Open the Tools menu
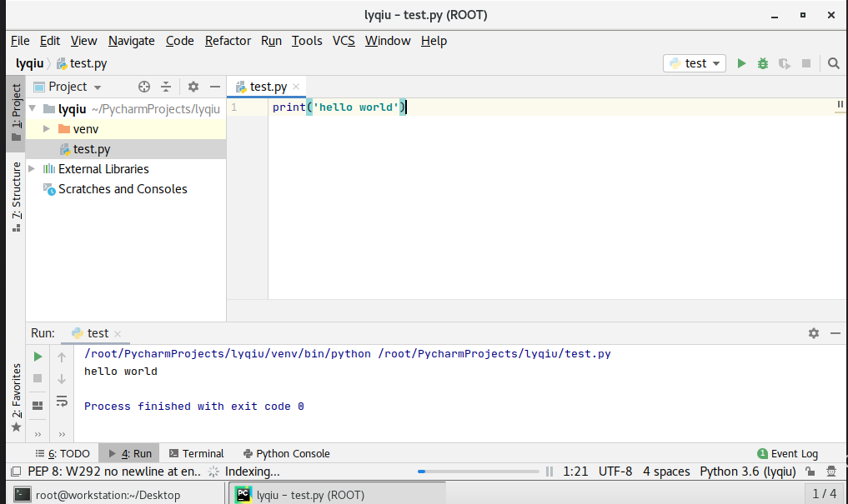The image size is (848, 504). coord(307,41)
